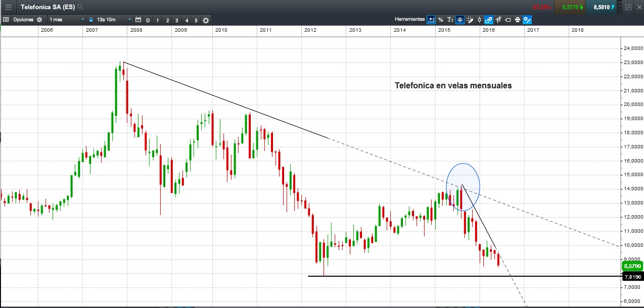Click the 10,0000 price axis label
Image resolution: width=644 pixels, height=308 pixels.
click(634, 245)
